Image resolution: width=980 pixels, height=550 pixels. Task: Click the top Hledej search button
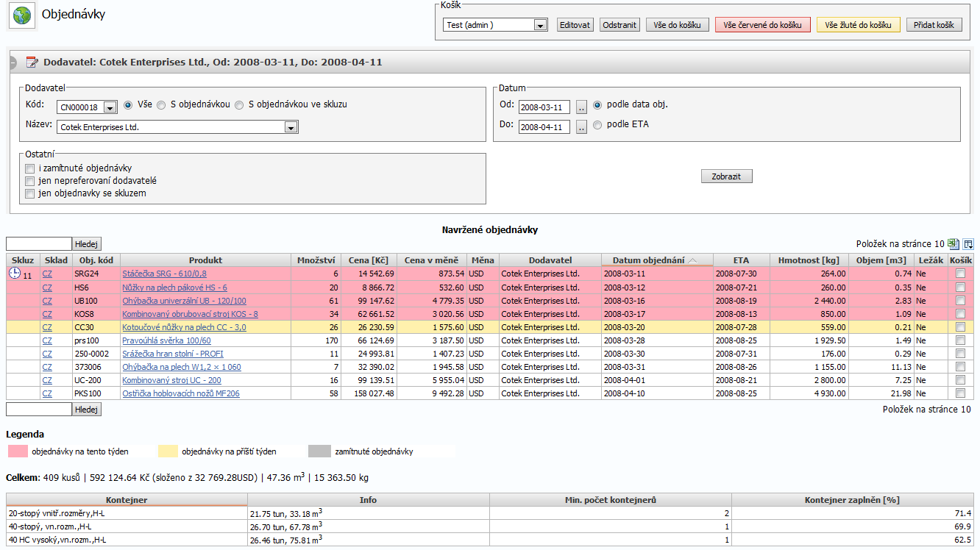pyautogui.click(x=87, y=244)
